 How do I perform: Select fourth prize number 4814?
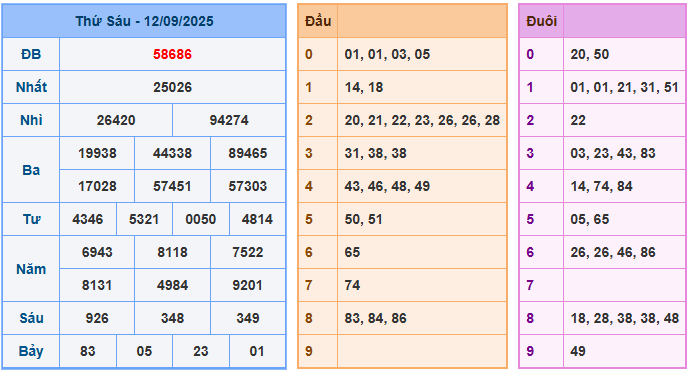coord(257,219)
